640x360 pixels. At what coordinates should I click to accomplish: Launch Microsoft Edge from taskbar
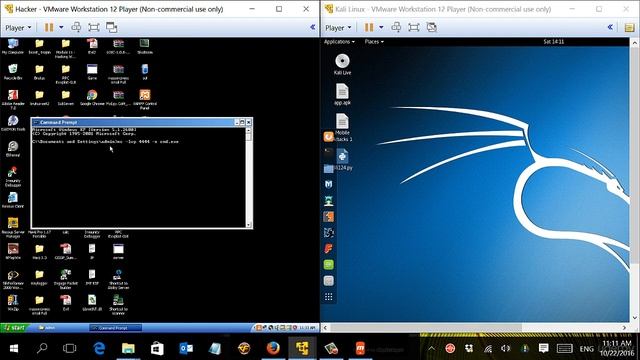99,348
